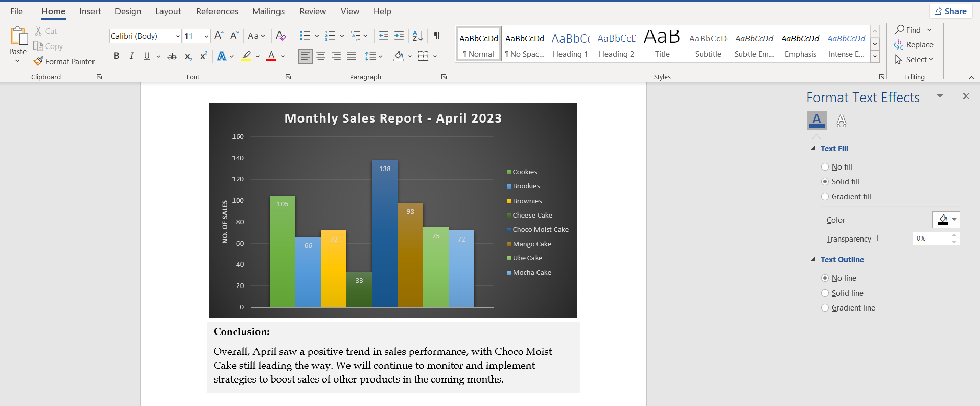Select Gradient line outline option

[x=848, y=308]
